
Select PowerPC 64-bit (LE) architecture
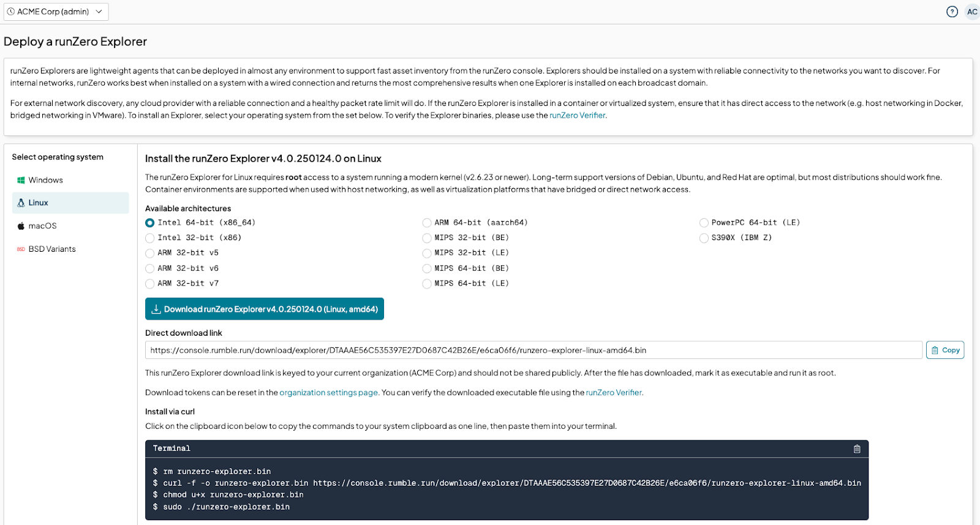coord(704,223)
